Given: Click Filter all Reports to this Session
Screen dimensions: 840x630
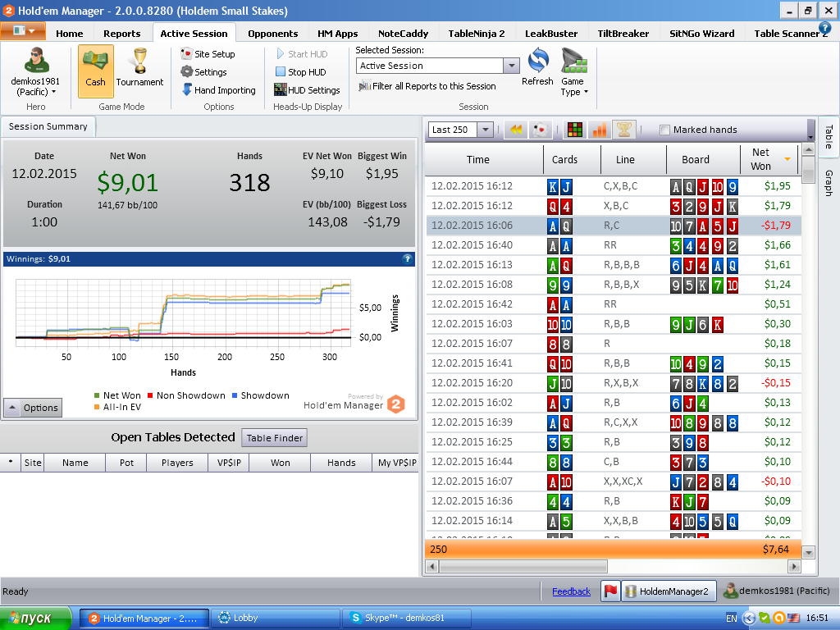Looking at the screenshot, I should [427, 85].
